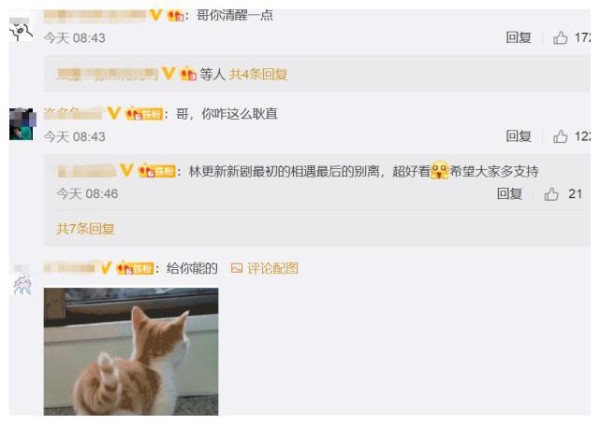Like the 哥，你咋这么耿直 comment

(x=560, y=136)
